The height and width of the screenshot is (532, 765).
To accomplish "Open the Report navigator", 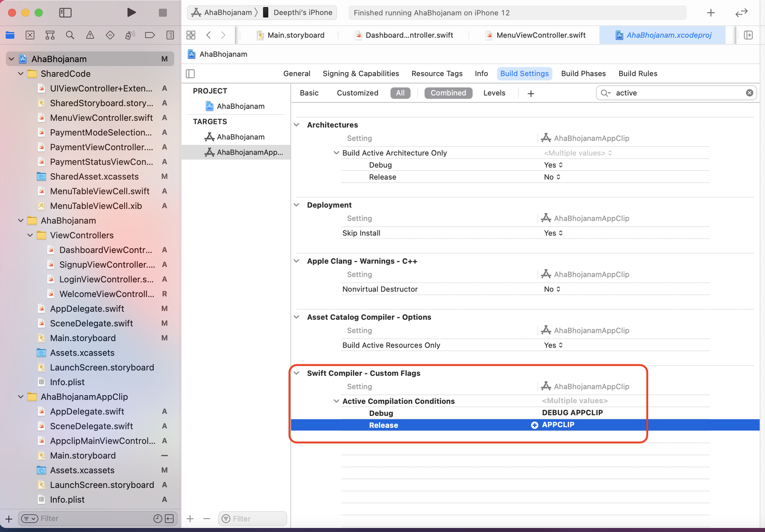I will tap(170, 35).
